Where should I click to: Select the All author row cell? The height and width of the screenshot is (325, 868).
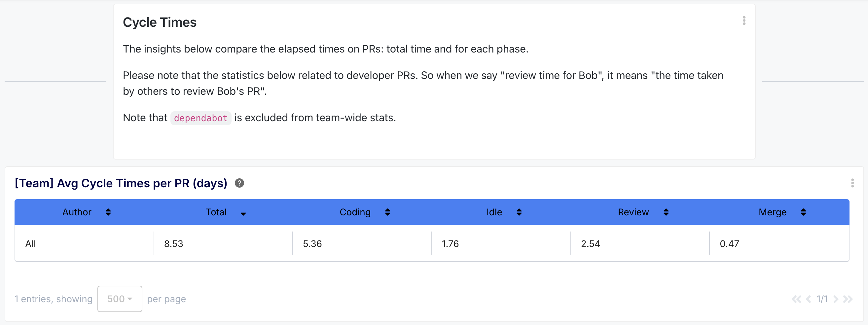[x=30, y=243]
